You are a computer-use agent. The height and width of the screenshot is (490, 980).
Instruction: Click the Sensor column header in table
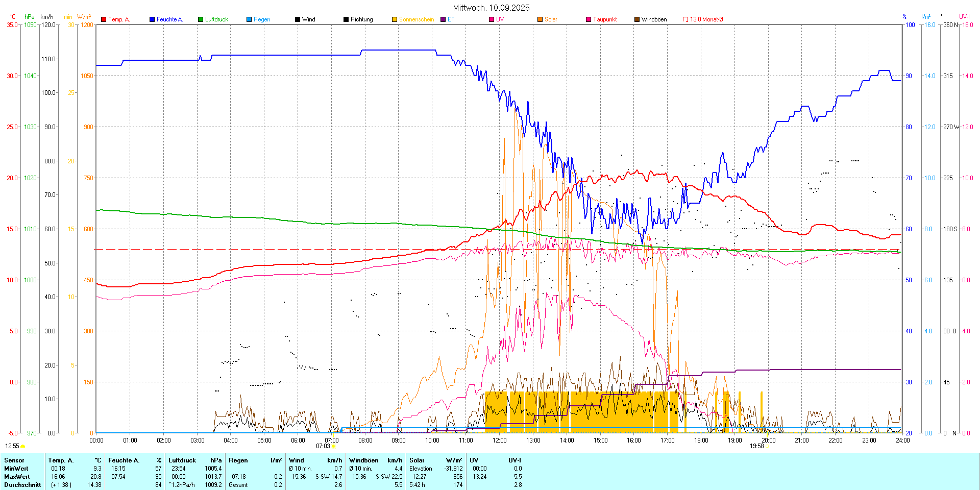(14, 460)
